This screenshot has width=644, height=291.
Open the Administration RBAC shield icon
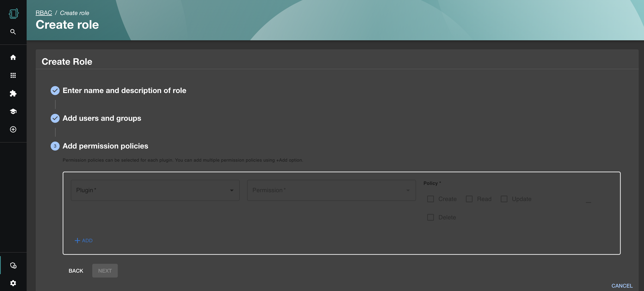[x=13, y=265]
